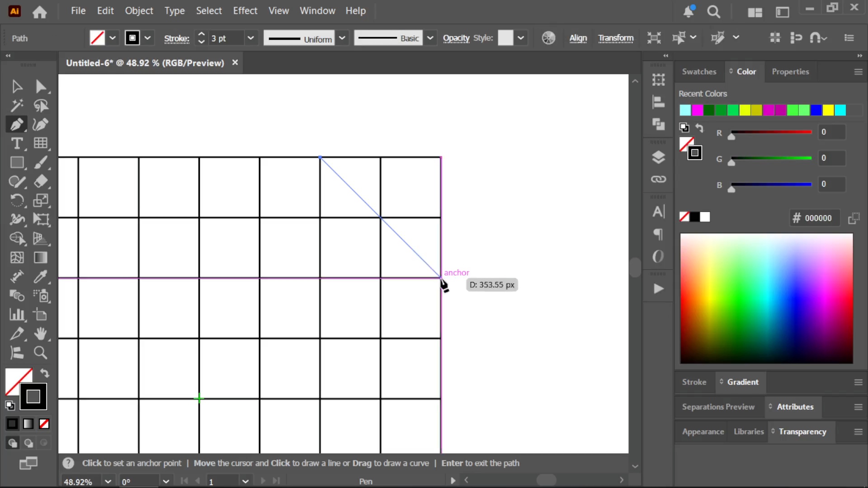Activate Draw Behind mode
The image size is (868, 488).
(x=28, y=443)
